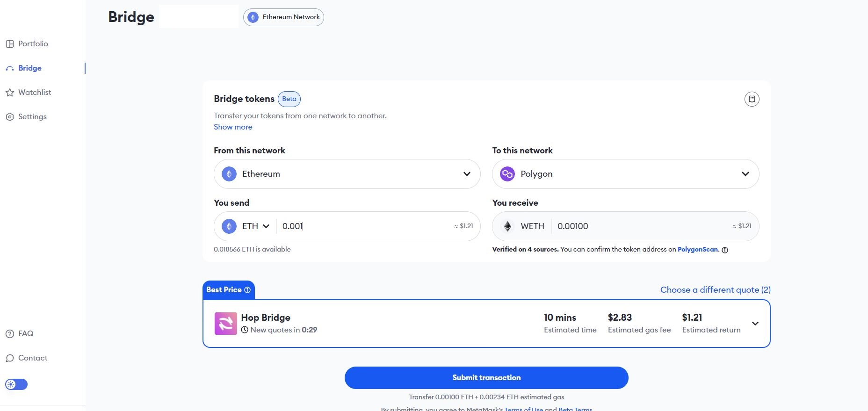Click the ETH token logo in You send
This screenshot has height=411, width=868.
click(x=229, y=226)
